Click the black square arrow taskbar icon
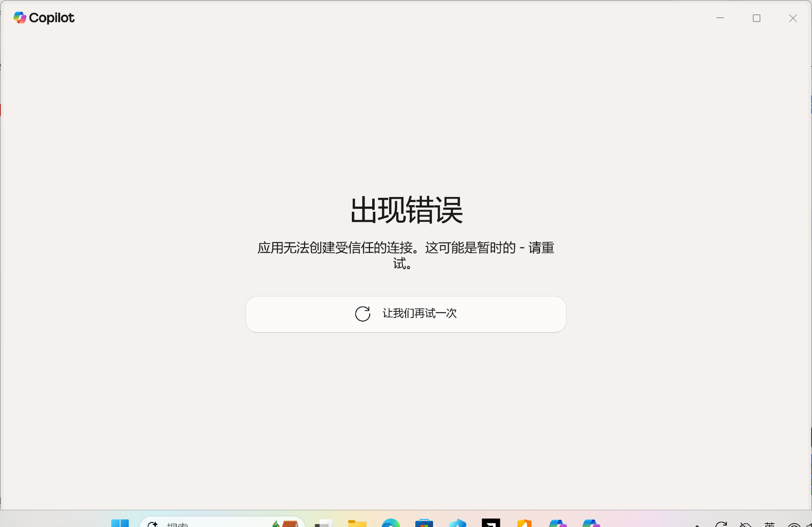The width and height of the screenshot is (812, 527). [x=491, y=523]
